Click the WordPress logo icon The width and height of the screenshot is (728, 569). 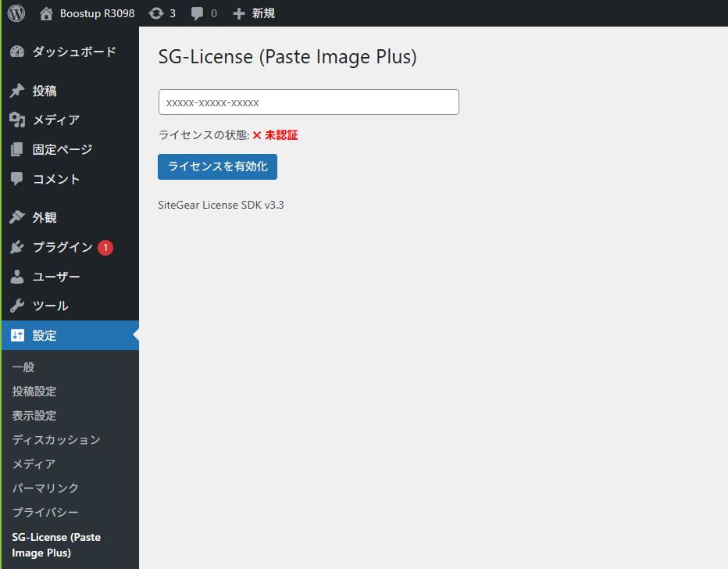tap(16, 13)
